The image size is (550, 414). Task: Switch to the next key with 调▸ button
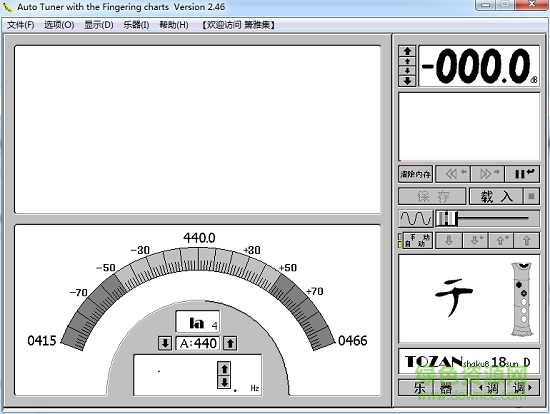(x=522, y=388)
